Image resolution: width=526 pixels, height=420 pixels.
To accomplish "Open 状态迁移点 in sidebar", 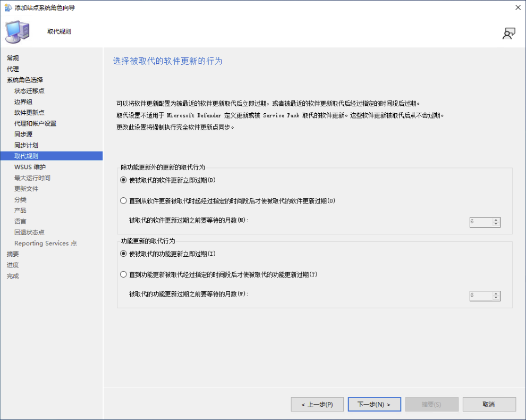I will 29,91.
